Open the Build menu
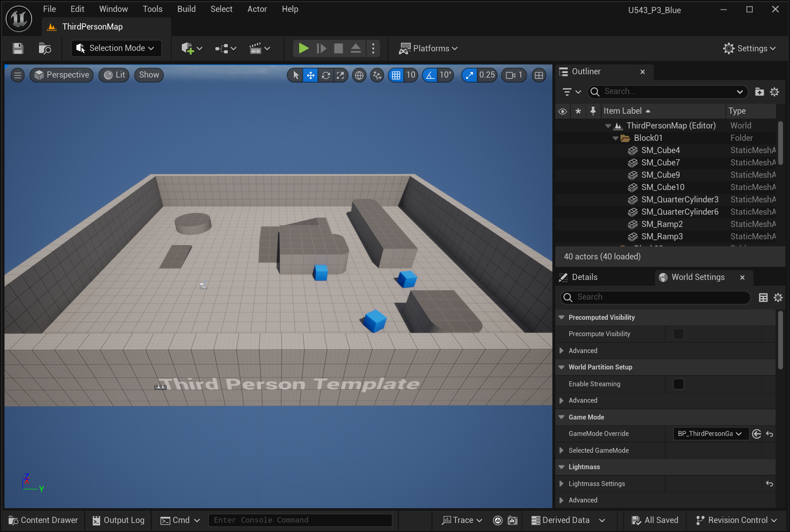The height and width of the screenshot is (532, 790). click(x=186, y=9)
